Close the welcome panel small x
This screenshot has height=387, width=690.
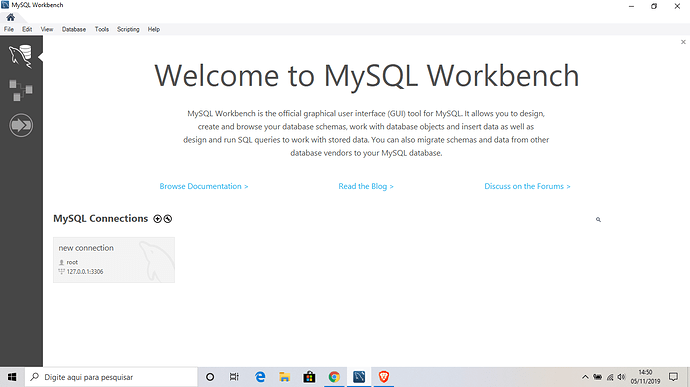(683, 42)
